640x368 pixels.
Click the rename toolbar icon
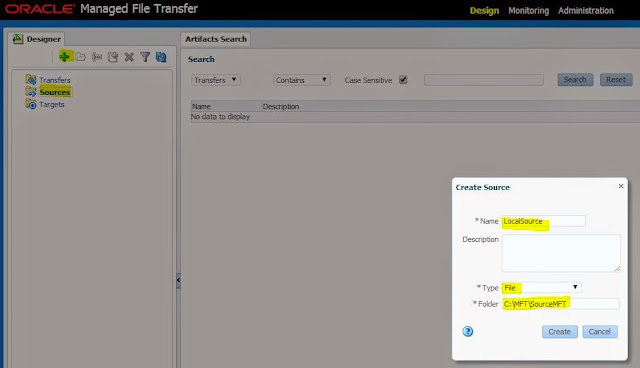tap(97, 57)
